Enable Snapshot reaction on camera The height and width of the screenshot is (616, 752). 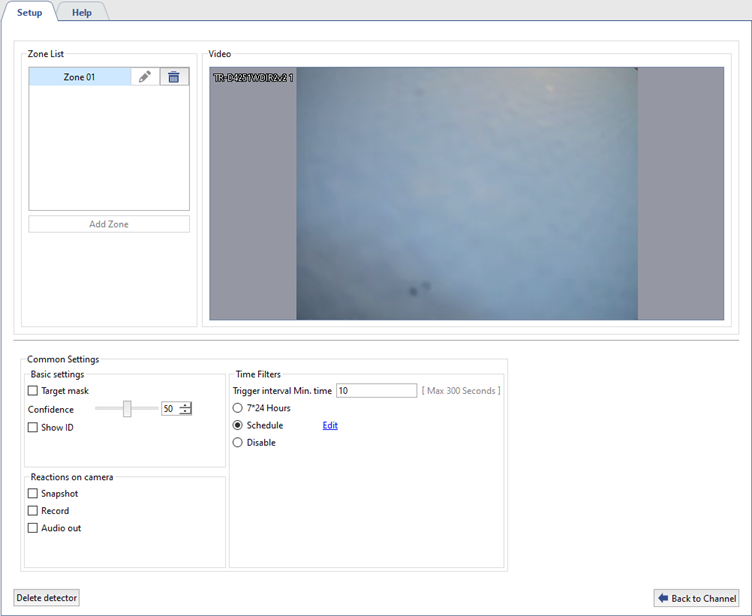point(33,494)
